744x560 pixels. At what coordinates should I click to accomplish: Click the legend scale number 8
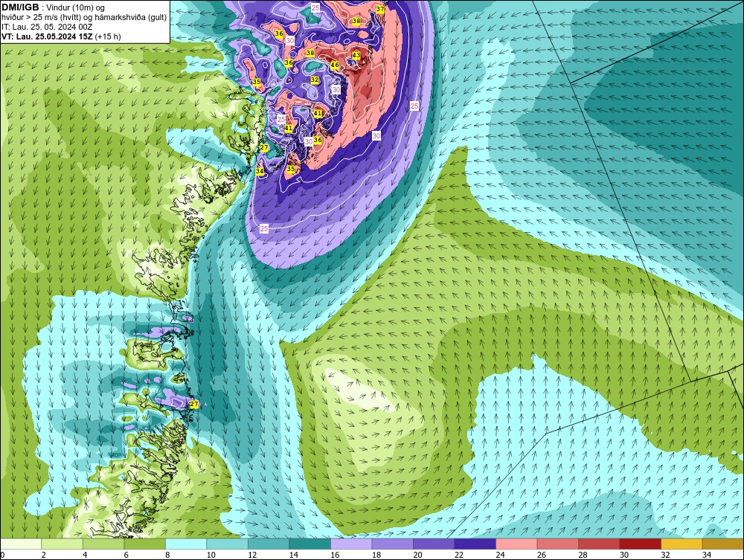point(167,555)
